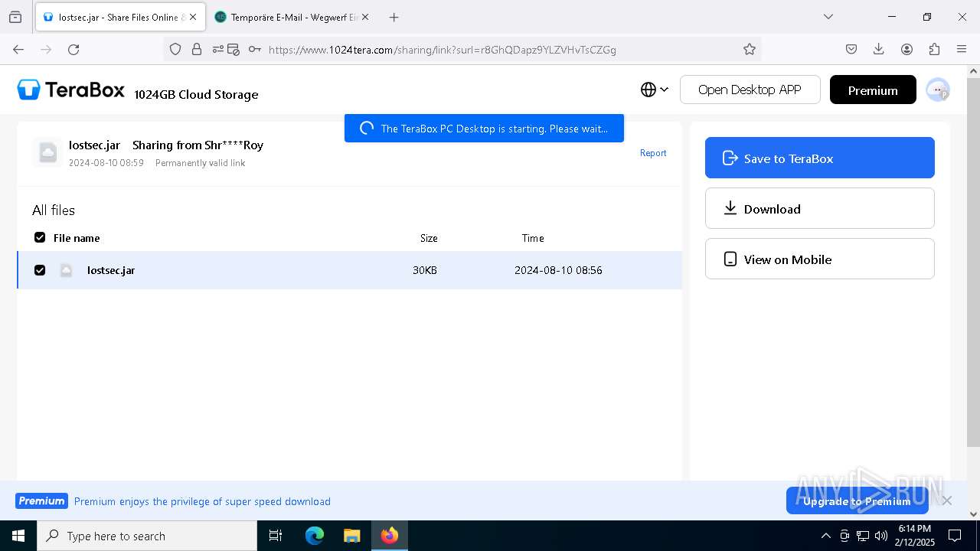Screen dimensions: 980x551
Task: Open a new browser tab
Action: (394, 17)
